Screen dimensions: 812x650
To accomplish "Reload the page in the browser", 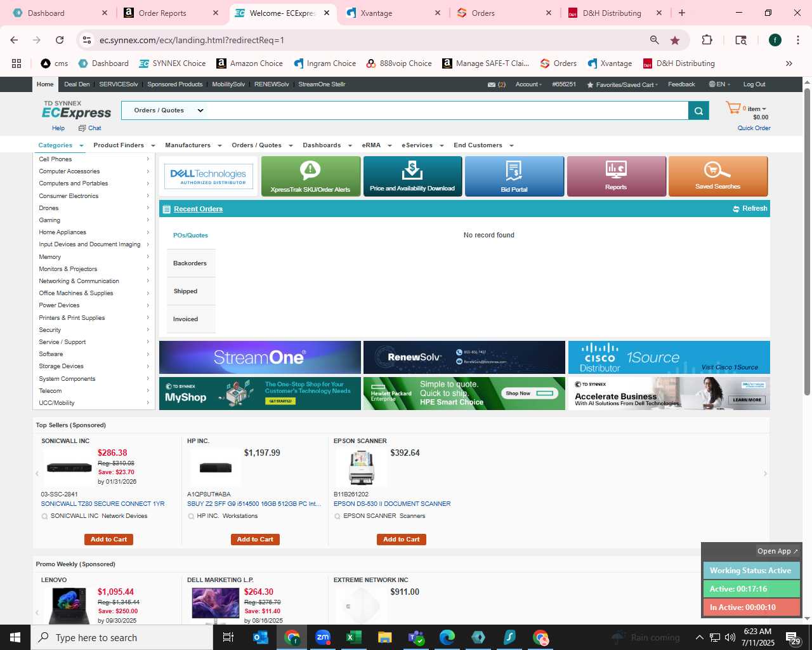I will pyautogui.click(x=60, y=40).
